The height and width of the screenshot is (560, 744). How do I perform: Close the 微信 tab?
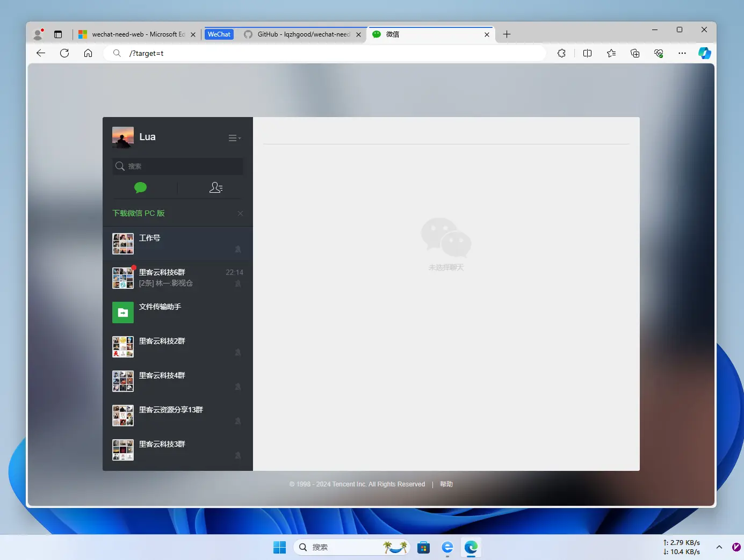pos(487,34)
